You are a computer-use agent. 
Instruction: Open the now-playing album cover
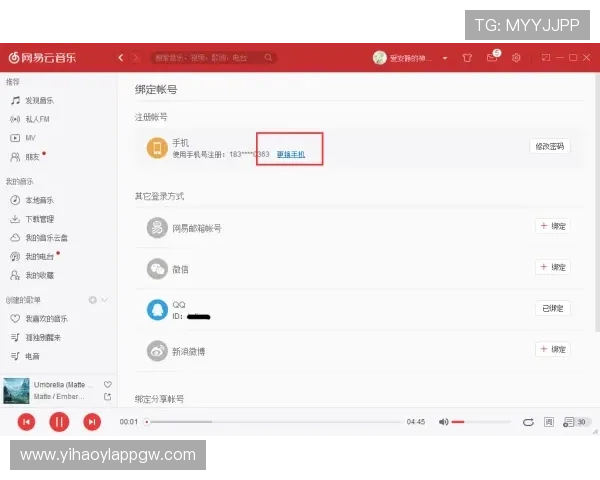tap(16, 391)
